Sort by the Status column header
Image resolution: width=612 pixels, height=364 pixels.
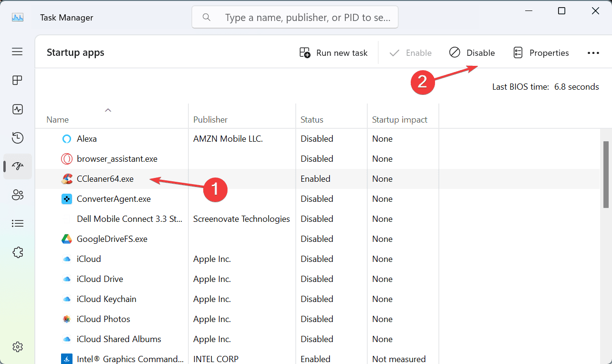[x=312, y=120]
